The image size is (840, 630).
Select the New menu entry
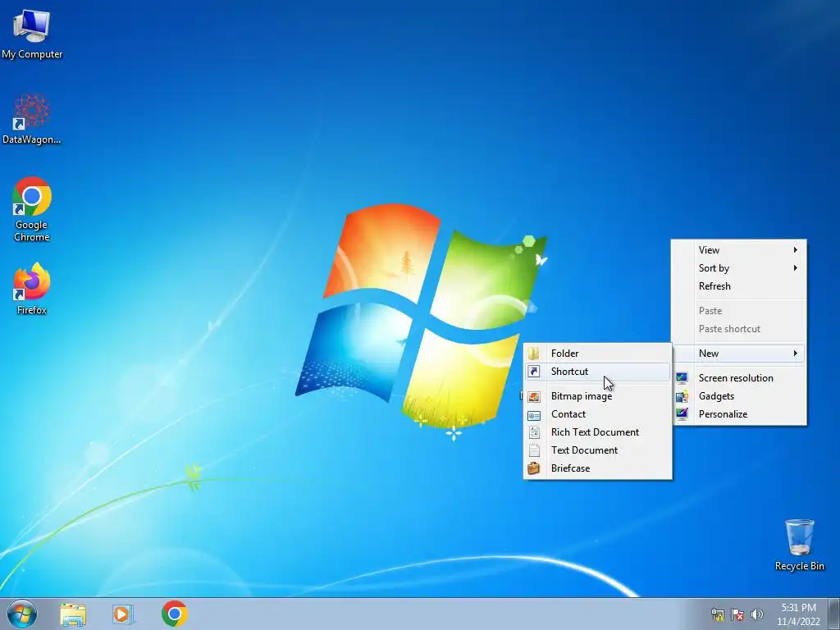pyautogui.click(x=739, y=353)
